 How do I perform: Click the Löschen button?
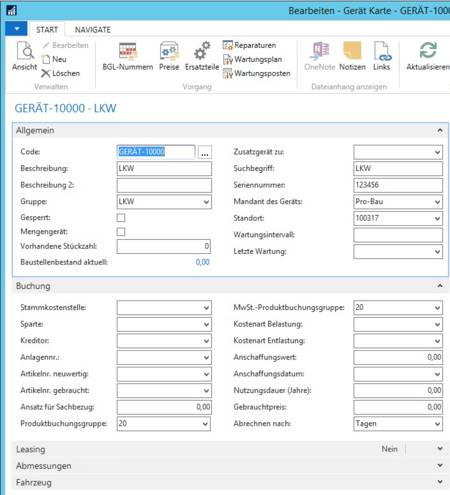pyautogui.click(x=61, y=73)
